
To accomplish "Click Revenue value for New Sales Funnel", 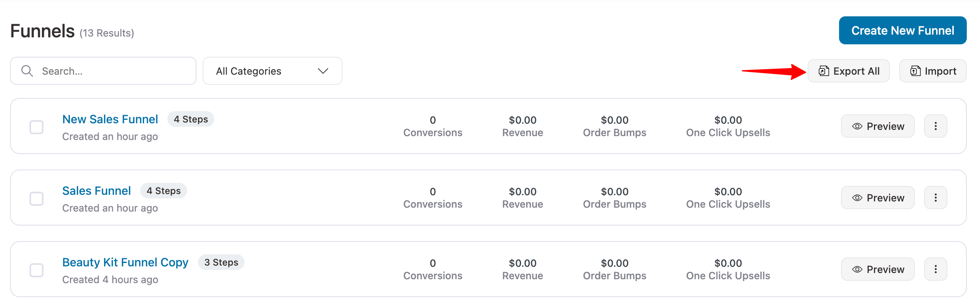I will pyautogui.click(x=523, y=120).
